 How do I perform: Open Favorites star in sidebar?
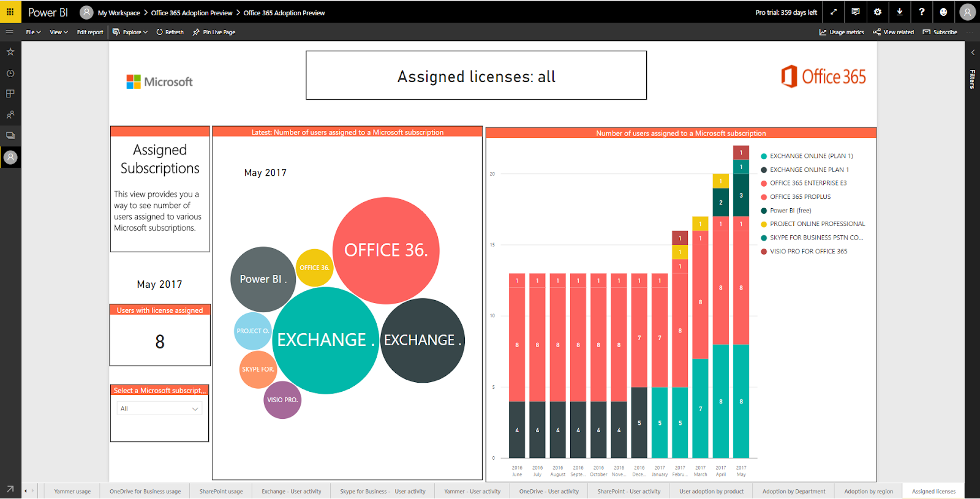10,52
